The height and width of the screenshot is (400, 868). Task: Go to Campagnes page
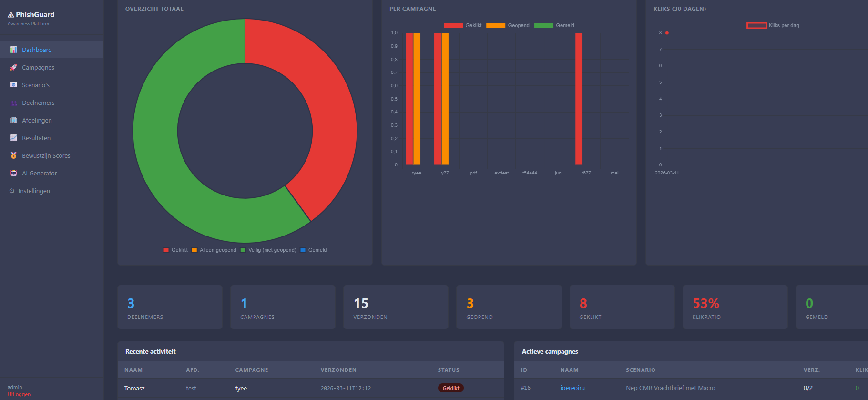coord(51,67)
